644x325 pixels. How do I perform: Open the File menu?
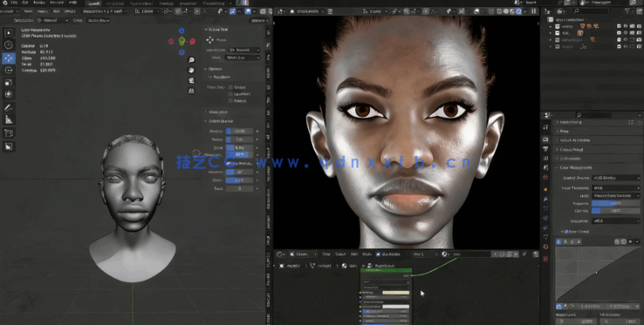(15, 3)
